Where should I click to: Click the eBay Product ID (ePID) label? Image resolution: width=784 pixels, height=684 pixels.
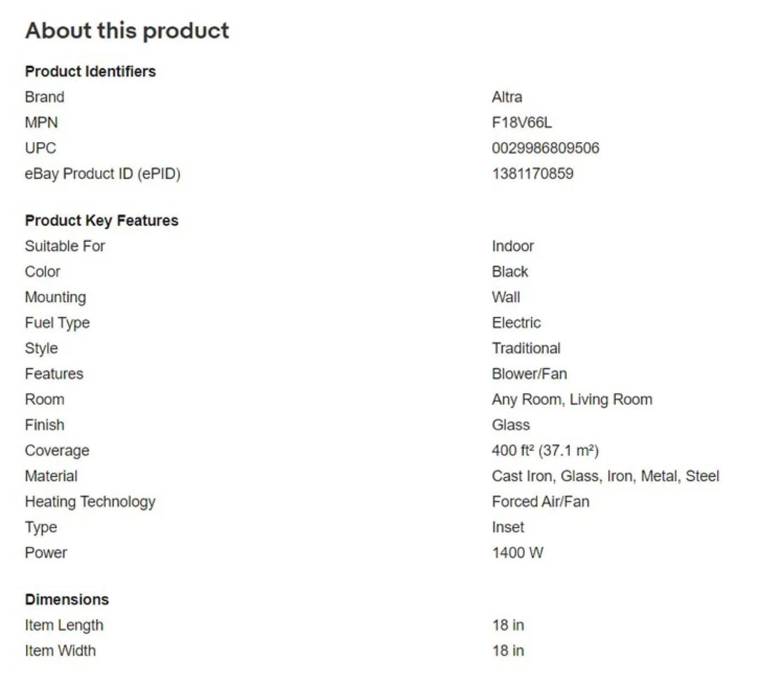(x=102, y=174)
